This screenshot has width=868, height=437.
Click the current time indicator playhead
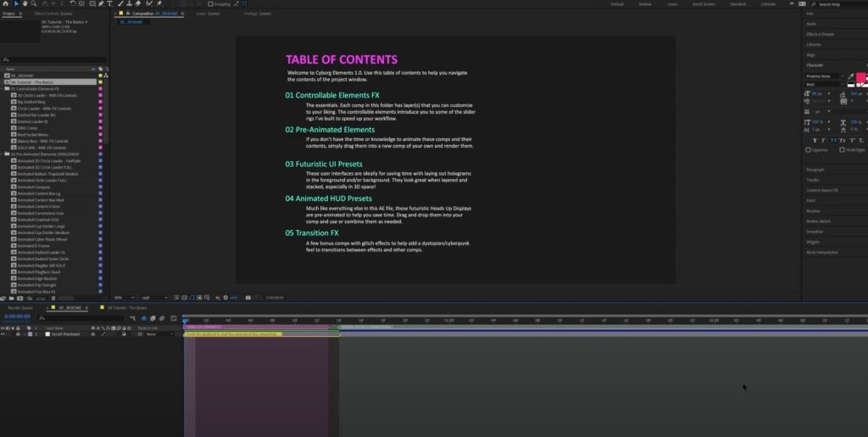[x=185, y=320]
